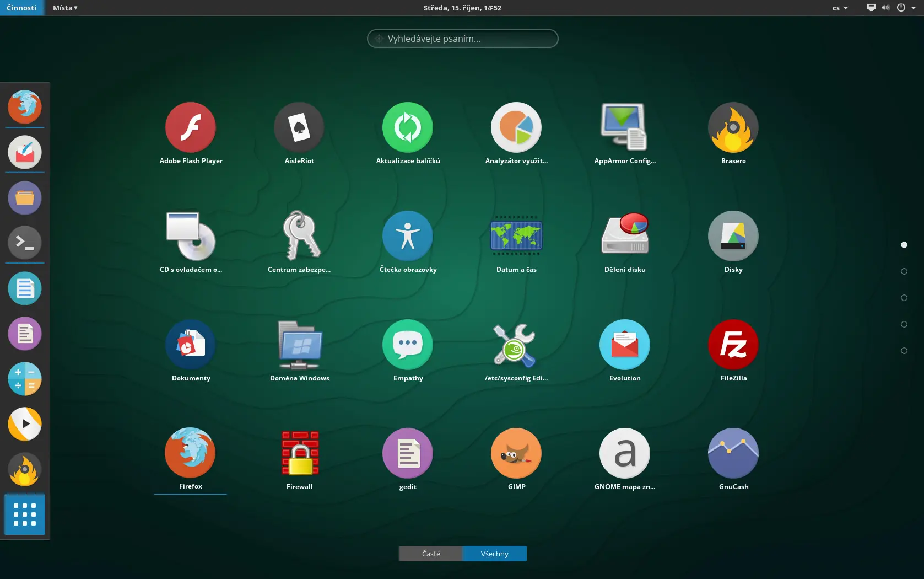Open system power status menu arrow

tap(913, 8)
